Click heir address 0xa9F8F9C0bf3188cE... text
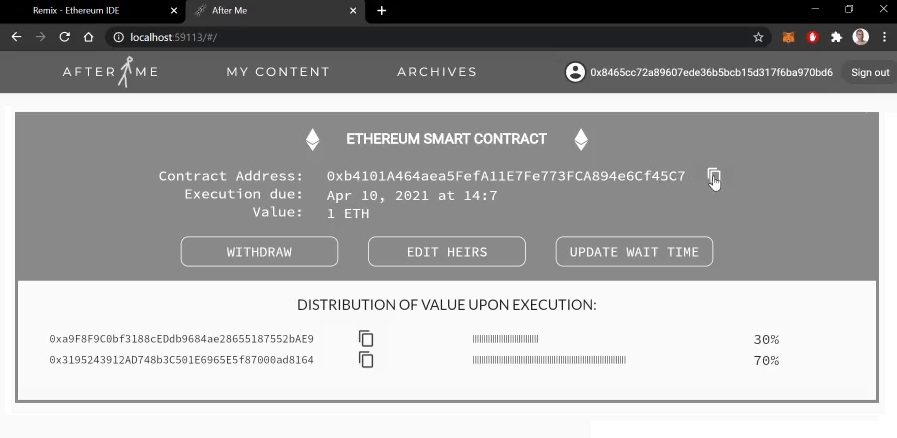This screenshot has width=897, height=438. click(x=181, y=339)
